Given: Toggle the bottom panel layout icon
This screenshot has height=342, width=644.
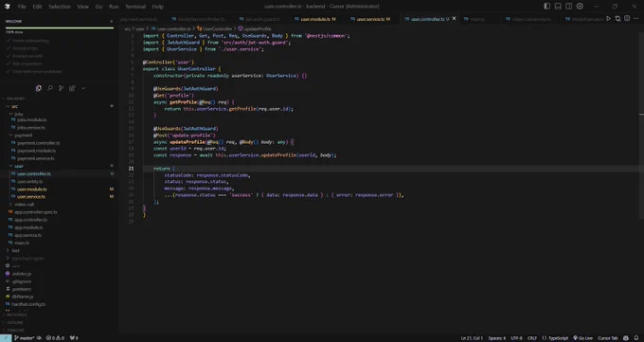Looking at the screenshot, I should [558, 7].
